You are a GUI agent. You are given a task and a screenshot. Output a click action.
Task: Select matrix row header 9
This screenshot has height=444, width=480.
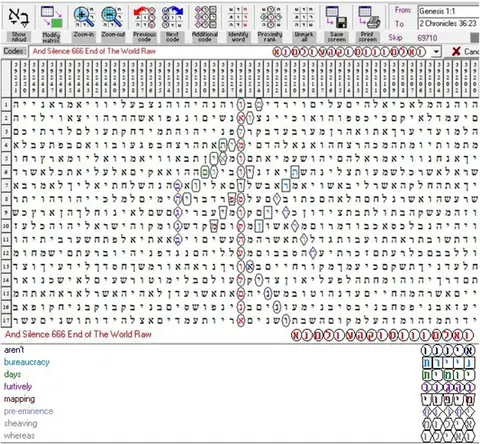click(6, 213)
